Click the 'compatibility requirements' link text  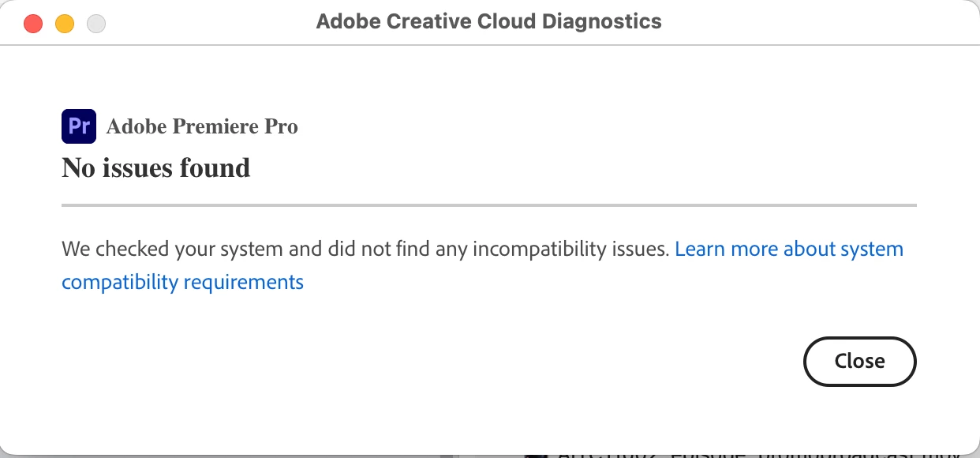click(182, 282)
